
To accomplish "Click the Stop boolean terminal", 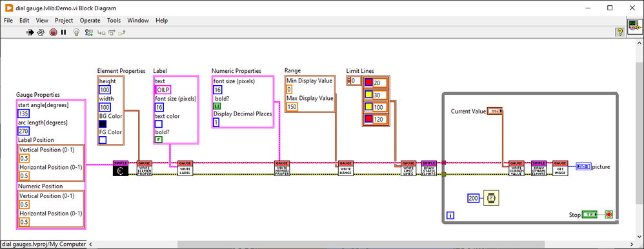I will tap(590, 214).
